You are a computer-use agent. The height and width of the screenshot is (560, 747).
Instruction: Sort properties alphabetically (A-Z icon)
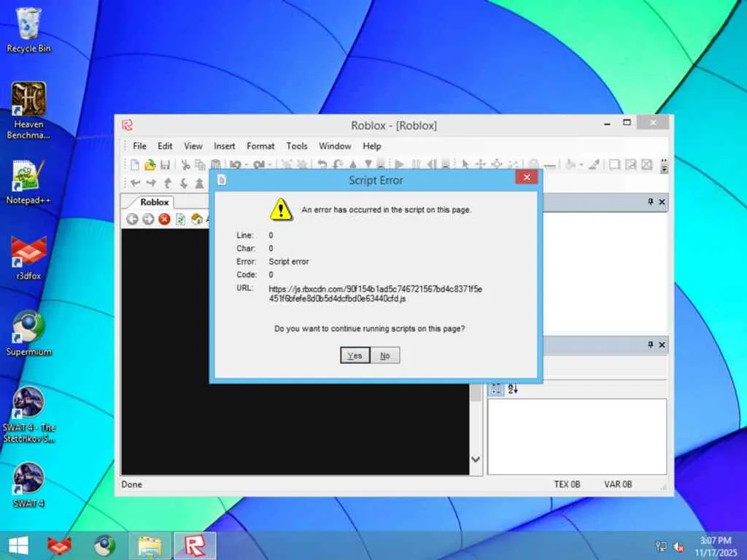pyautogui.click(x=513, y=389)
